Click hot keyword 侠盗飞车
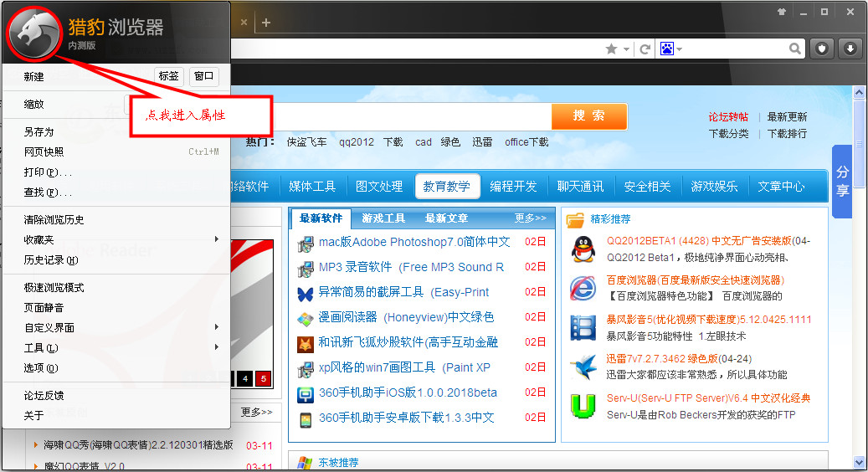The height and width of the screenshot is (472, 868). click(x=306, y=142)
